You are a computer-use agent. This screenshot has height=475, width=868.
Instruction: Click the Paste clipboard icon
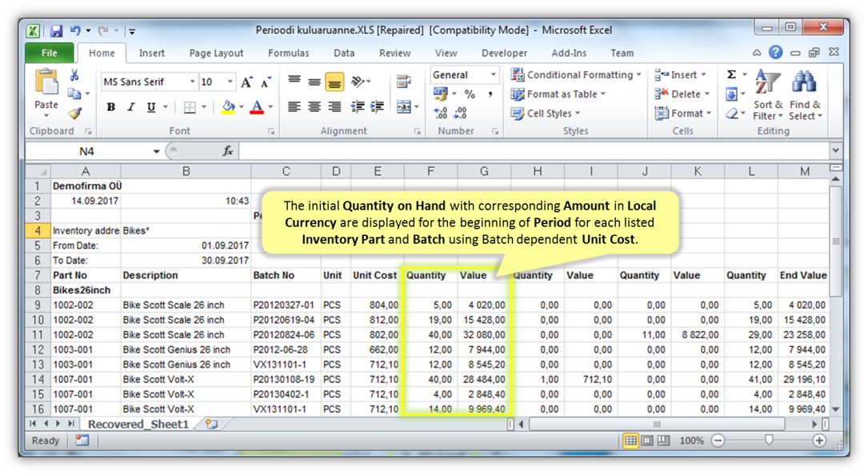[46, 82]
